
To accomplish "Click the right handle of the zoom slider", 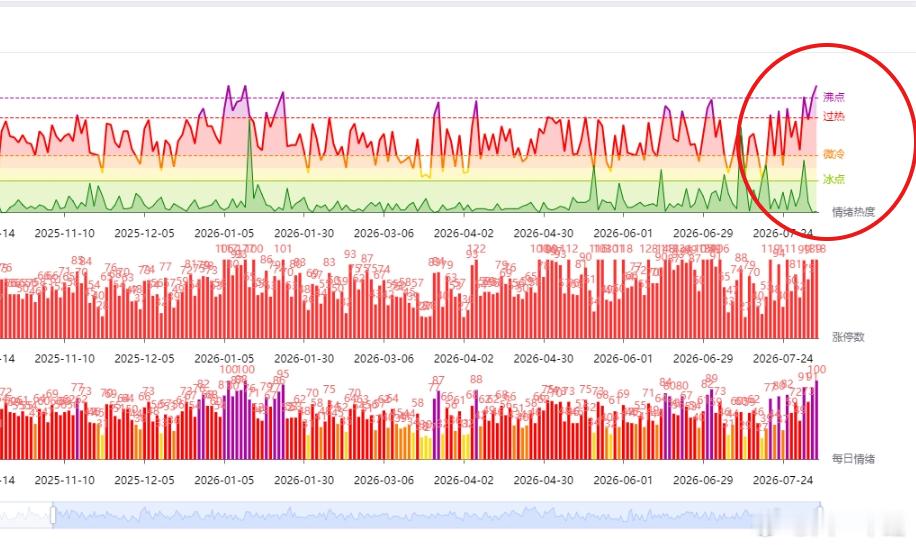I will [x=820, y=515].
